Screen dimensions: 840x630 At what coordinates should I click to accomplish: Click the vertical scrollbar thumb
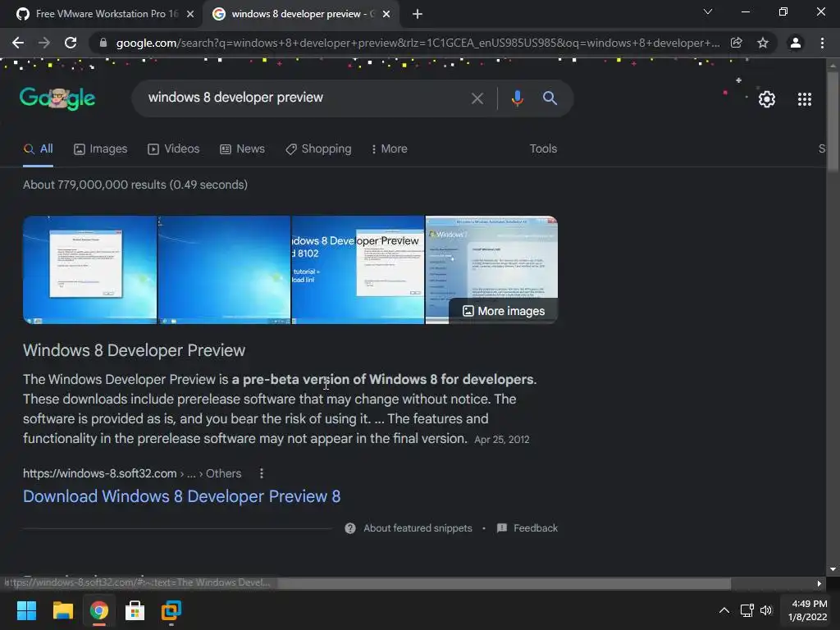click(x=833, y=121)
